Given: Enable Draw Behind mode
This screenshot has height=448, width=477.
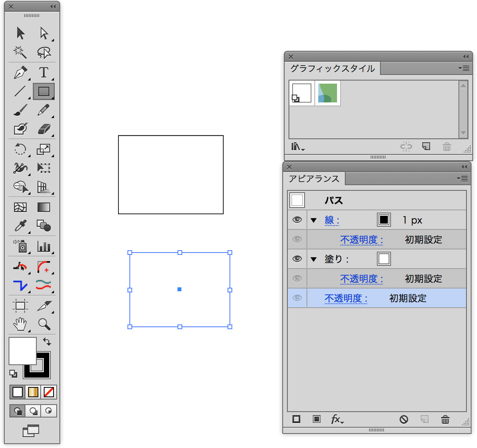Looking at the screenshot, I should point(33,411).
